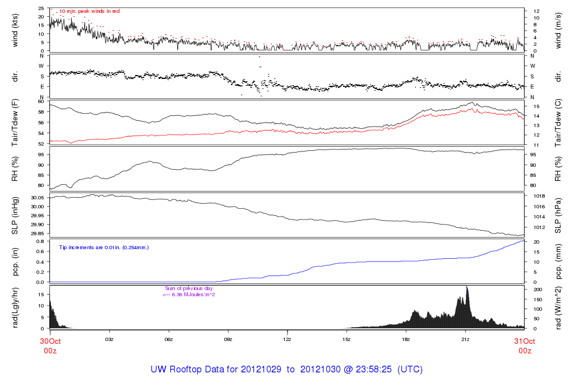The width and height of the screenshot is (574, 392).
Task: Select the '15z' time tick label
Action: click(346, 339)
